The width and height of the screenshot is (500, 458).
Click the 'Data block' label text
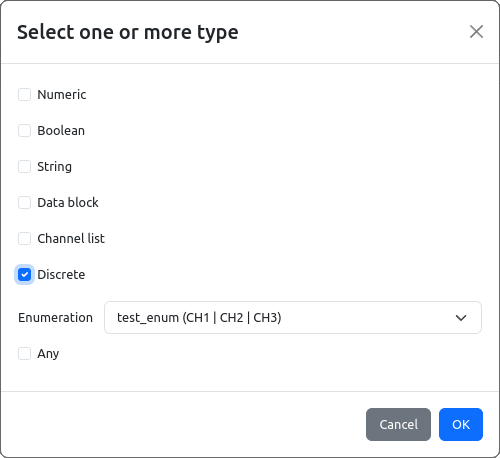click(68, 203)
